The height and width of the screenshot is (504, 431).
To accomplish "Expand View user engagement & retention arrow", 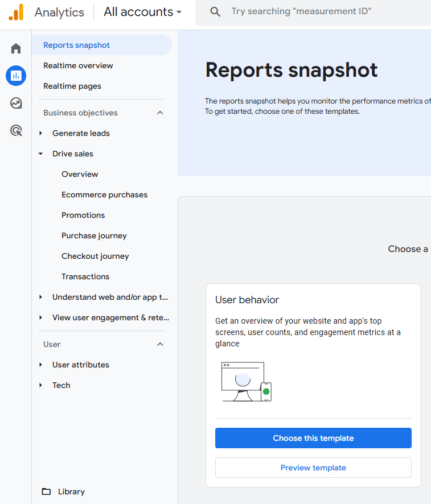I will [40, 317].
